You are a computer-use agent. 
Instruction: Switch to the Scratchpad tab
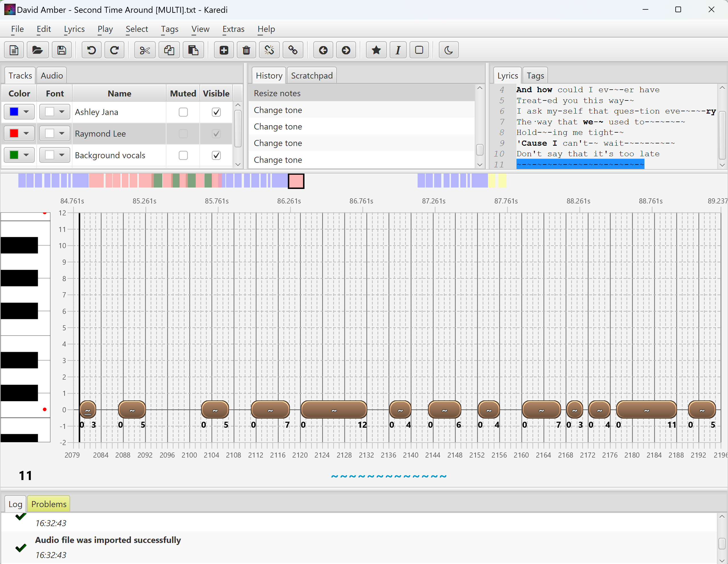(x=311, y=76)
